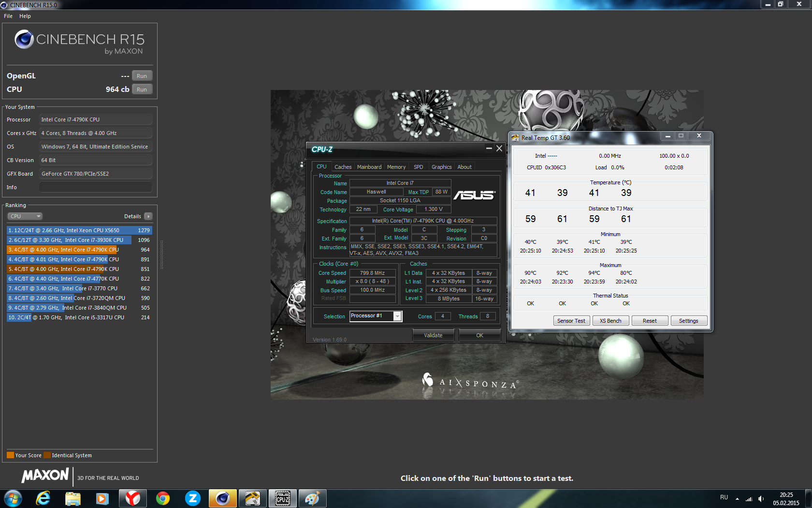Switch to the Mainboard tab in CPU-Z
The height and width of the screenshot is (508, 812).
click(369, 167)
